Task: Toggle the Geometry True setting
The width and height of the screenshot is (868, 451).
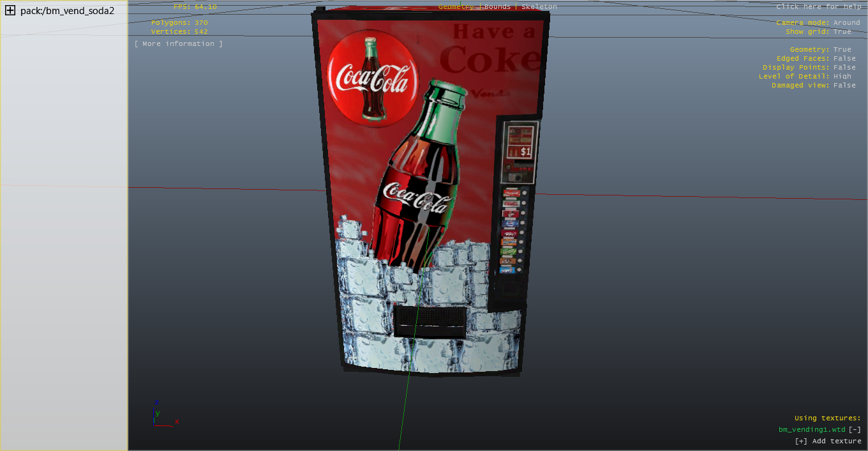Action: click(842, 49)
